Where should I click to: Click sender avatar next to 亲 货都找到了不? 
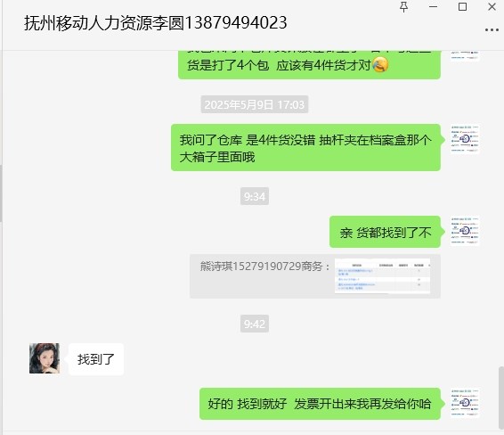[x=465, y=231]
